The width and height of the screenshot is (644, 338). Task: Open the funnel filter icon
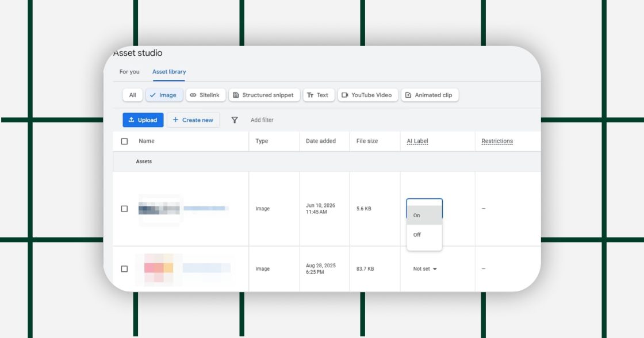pyautogui.click(x=235, y=120)
